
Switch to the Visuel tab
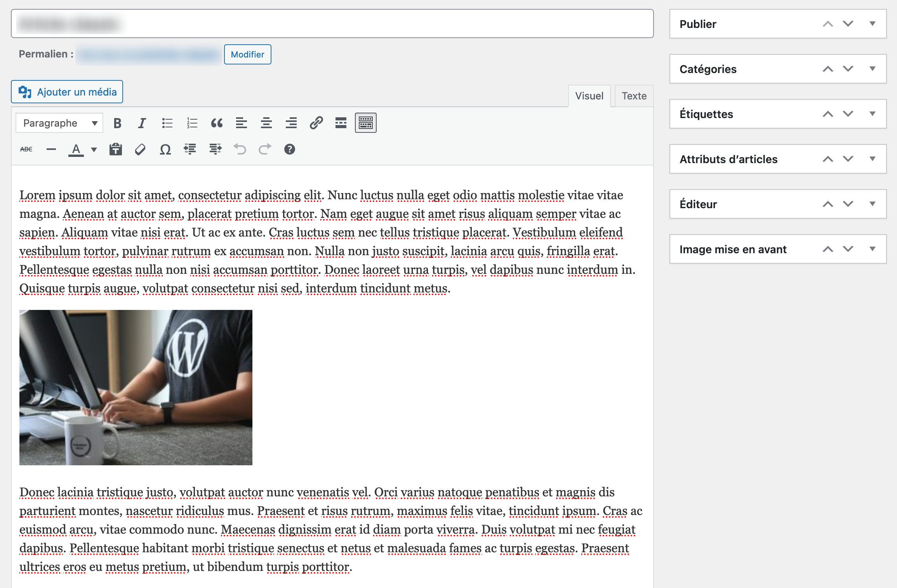(x=589, y=96)
